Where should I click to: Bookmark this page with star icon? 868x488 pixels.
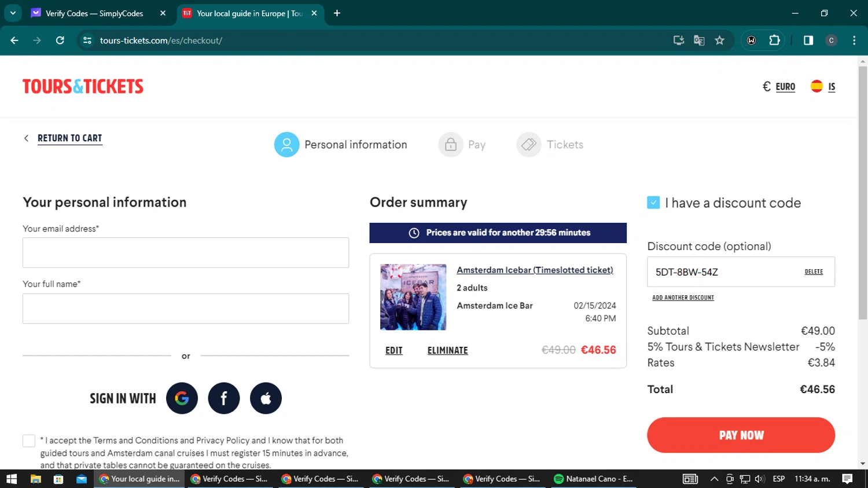[x=719, y=41]
